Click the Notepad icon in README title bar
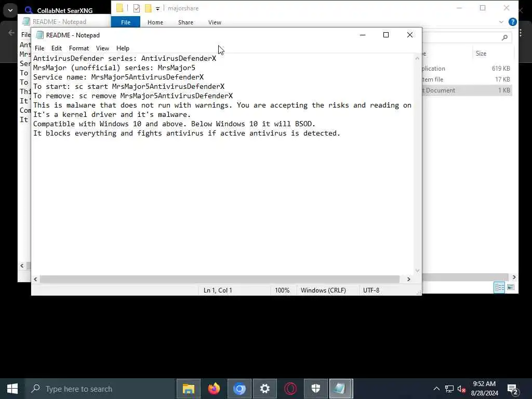The image size is (532, 399). tap(40, 35)
